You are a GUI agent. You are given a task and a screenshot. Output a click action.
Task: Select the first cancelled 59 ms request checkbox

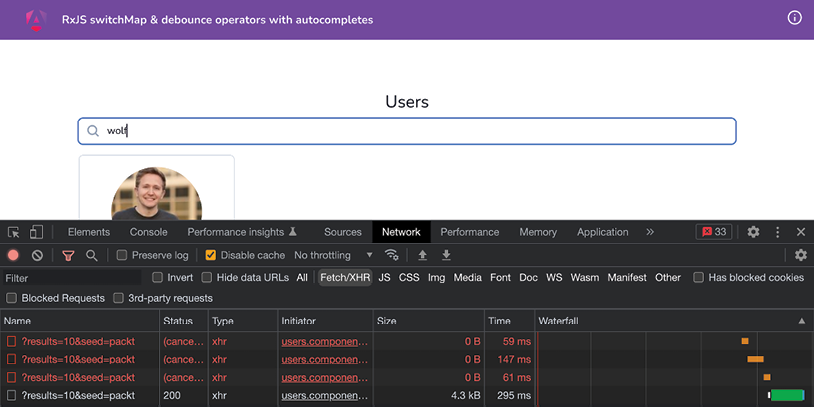click(x=11, y=341)
